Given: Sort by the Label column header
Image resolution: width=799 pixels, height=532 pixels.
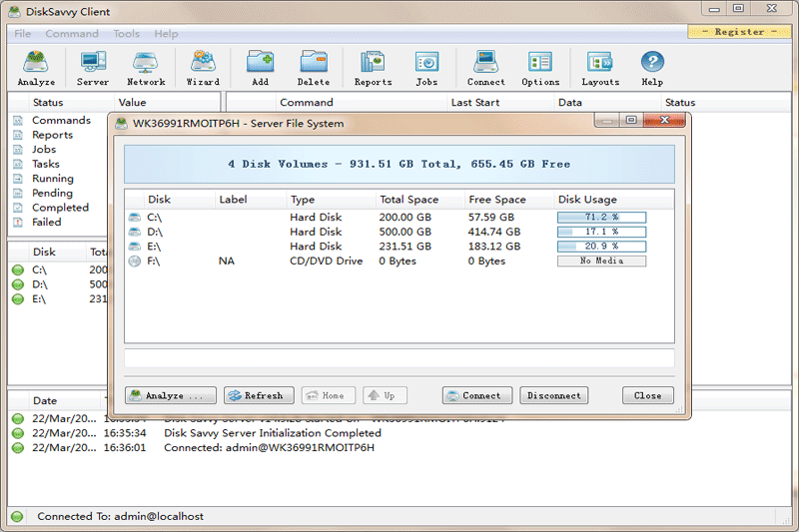Looking at the screenshot, I should (251, 200).
